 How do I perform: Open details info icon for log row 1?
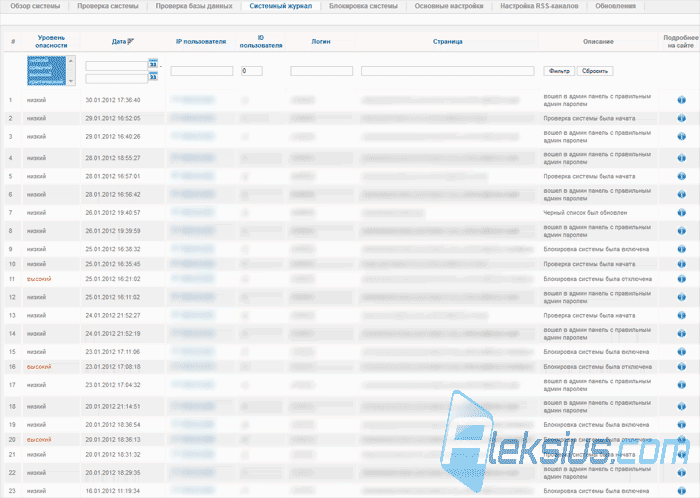(681, 100)
